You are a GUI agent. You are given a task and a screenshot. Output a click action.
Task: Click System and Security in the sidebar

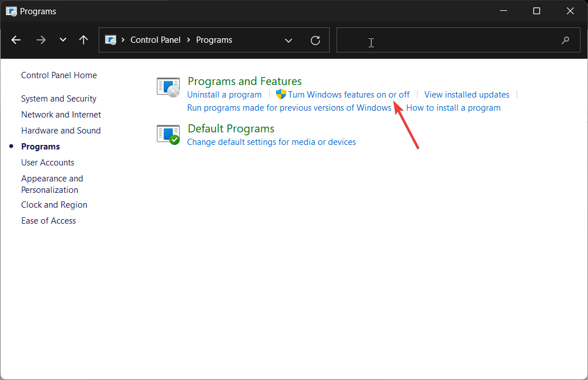(58, 98)
